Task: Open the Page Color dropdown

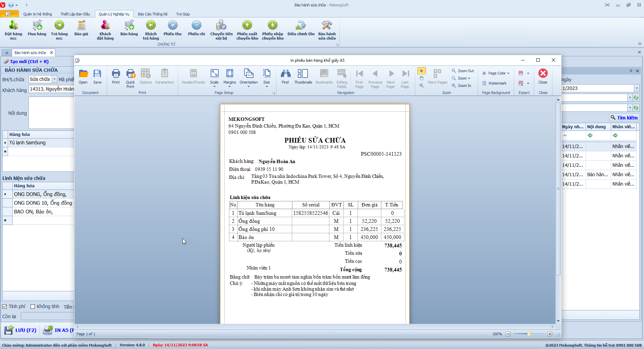Action: (496, 73)
